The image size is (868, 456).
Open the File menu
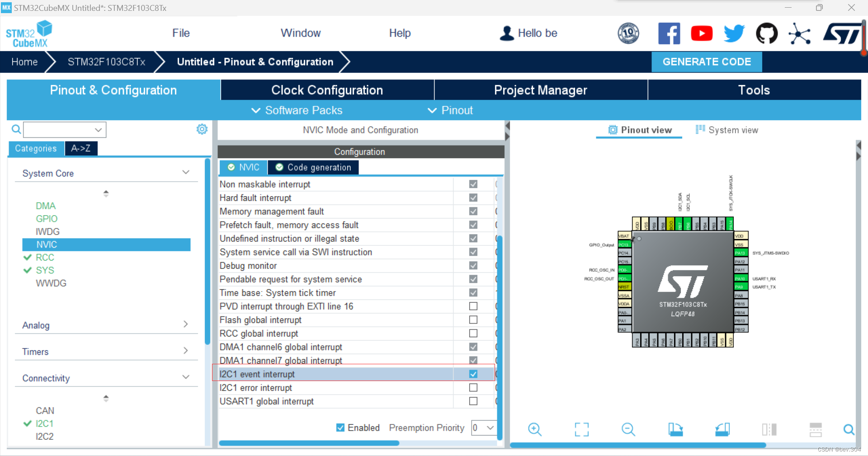181,33
